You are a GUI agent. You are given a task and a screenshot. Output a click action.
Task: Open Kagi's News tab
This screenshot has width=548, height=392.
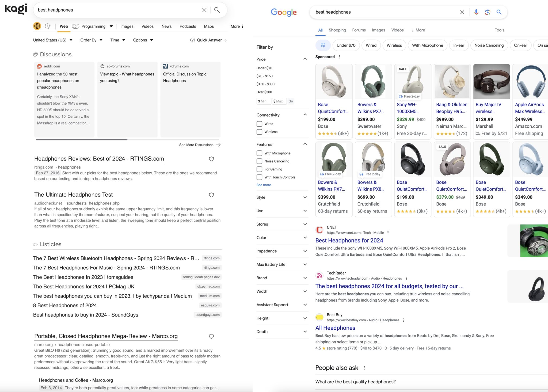166,26
